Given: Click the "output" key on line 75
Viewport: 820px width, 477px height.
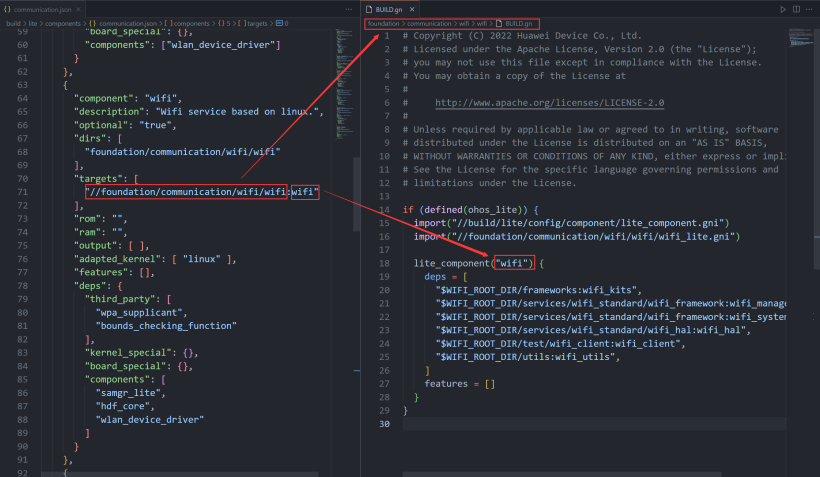Looking at the screenshot, I should point(96,246).
